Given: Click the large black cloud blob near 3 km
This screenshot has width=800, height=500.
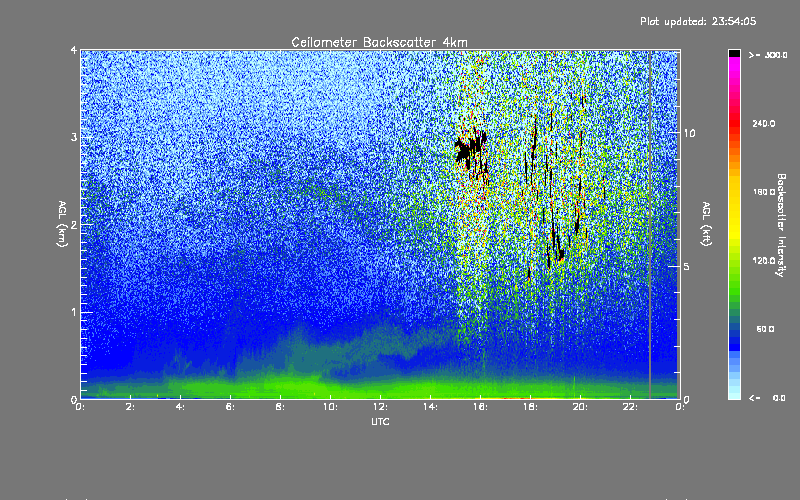Looking at the screenshot, I should tap(465, 149).
